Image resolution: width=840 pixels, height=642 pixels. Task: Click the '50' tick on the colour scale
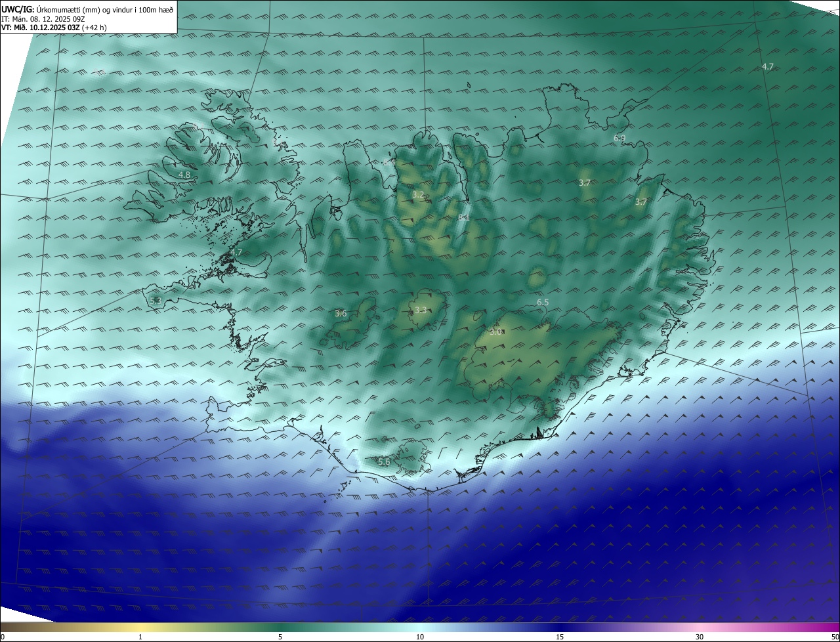[835, 637]
